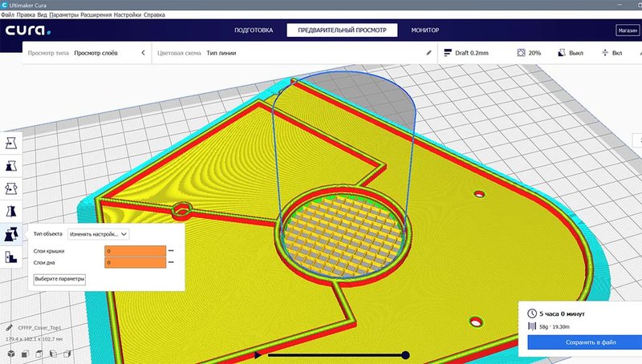Viewport: 642px width, 364px height.
Task: Click the layer simulation slider handle
Action: click(x=405, y=355)
